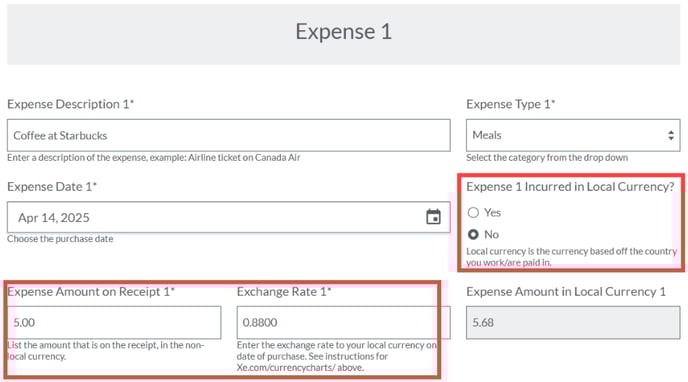Click the Expense Date 1 label
688x382 pixels.
(x=52, y=187)
